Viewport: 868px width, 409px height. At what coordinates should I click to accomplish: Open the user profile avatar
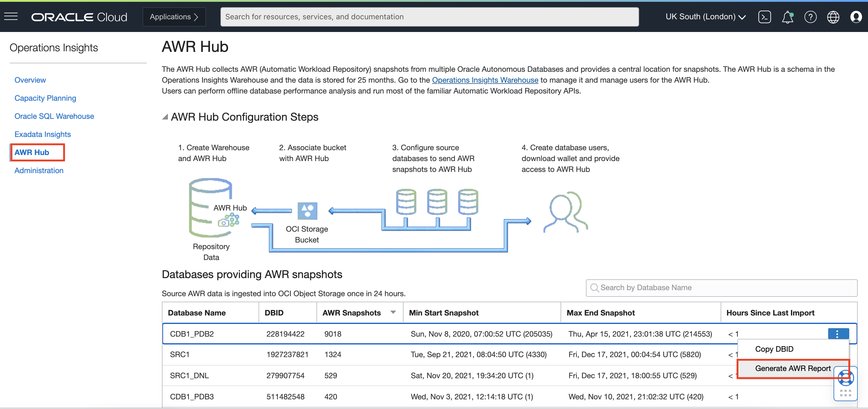point(856,17)
